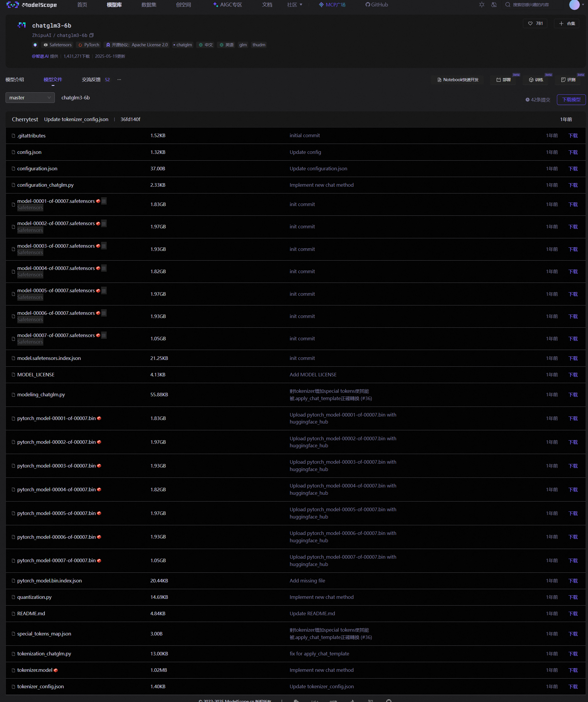Open Notebook快速开发 button

458,80
